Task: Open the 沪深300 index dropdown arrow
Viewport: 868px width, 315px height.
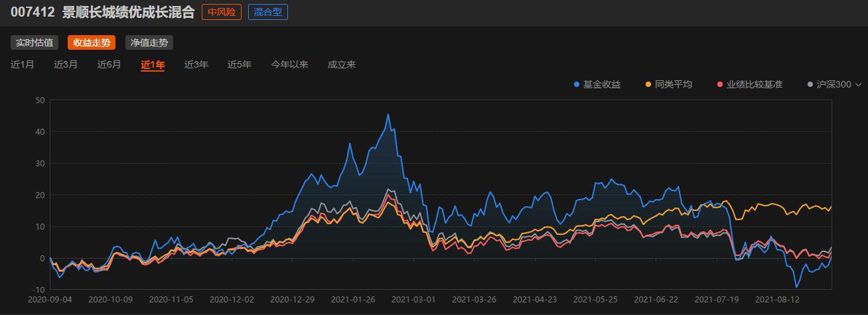Action: tap(858, 84)
